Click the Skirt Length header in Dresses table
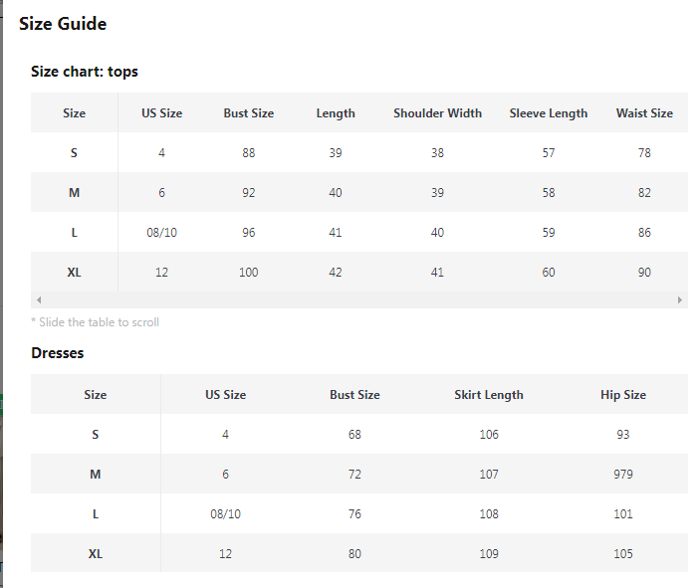This screenshot has width=700, height=588. pyautogui.click(x=489, y=395)
